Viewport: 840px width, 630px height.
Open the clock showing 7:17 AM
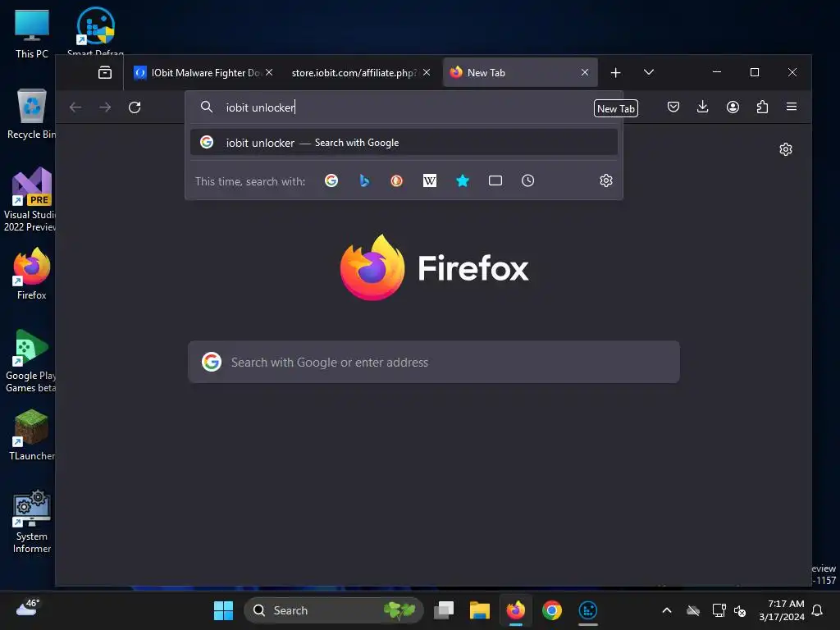(782, 610)
